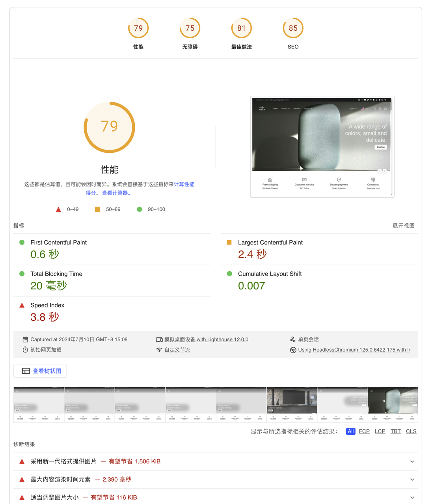
Task: Open details for 适当调整图片大小
Action: click(x=412, y=497)
